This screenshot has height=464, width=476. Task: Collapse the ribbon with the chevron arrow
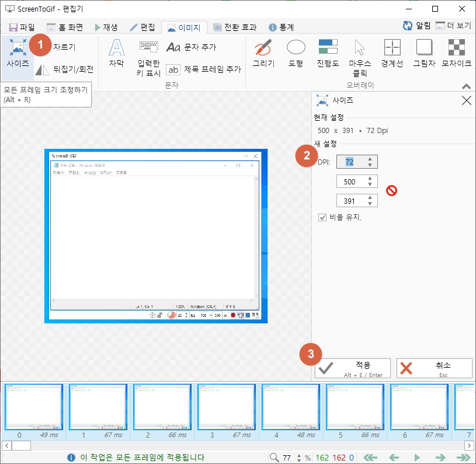tap(466, 85)
